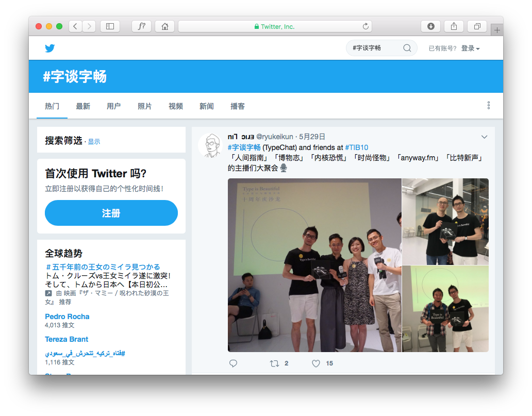
Task: Open ryukeikun's profile avatar
Action: [x=211, y=145]
